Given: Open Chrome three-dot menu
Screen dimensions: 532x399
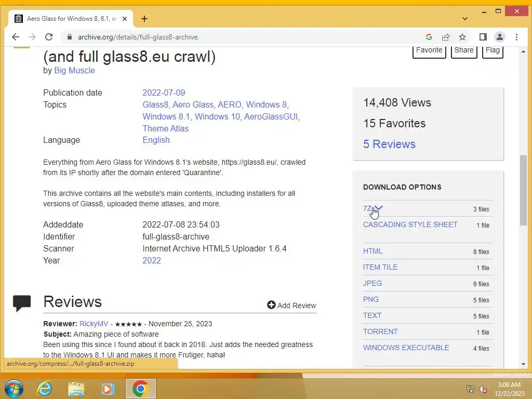Looking at the screenshot, I should coord(516,37).
